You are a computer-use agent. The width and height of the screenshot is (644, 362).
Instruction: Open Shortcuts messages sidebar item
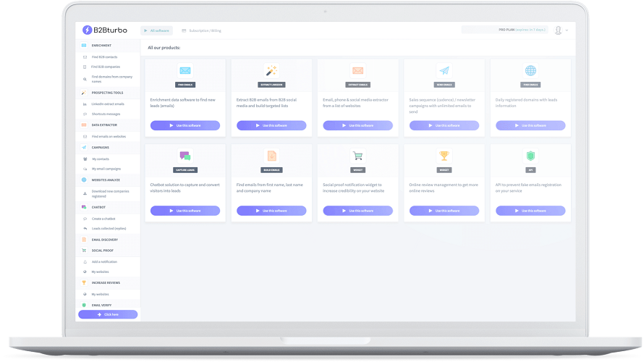106,114
